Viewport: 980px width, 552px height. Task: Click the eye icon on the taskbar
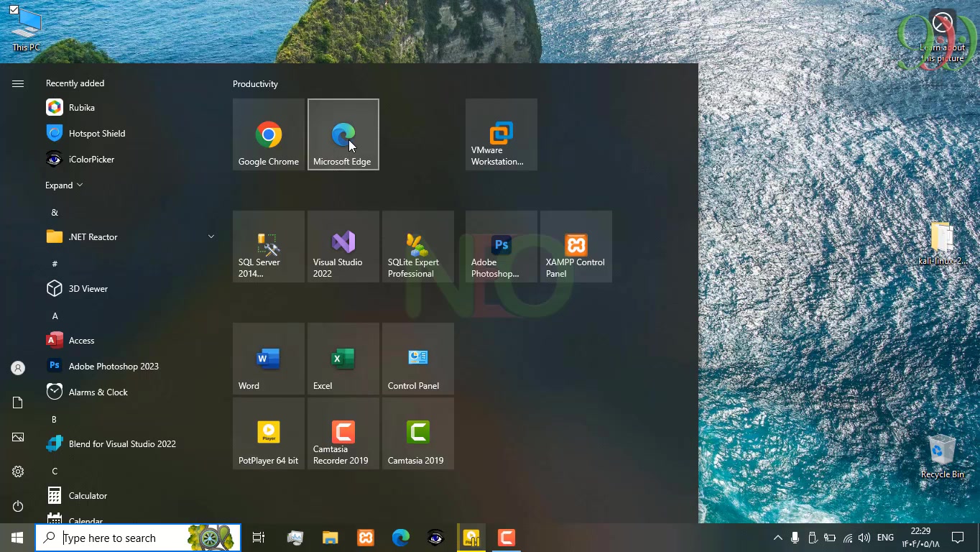coord(435,538)
